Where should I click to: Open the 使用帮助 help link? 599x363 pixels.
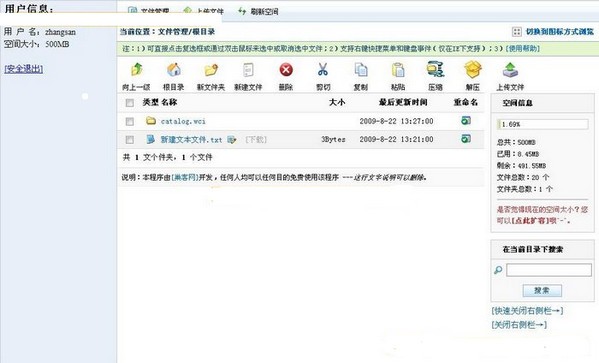[523, 49]
